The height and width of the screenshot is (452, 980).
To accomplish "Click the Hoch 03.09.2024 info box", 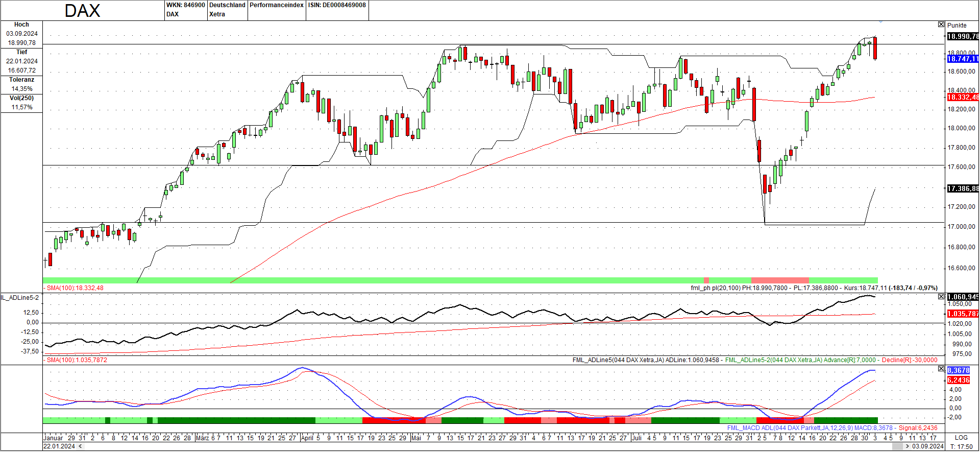I will point(21,34).
